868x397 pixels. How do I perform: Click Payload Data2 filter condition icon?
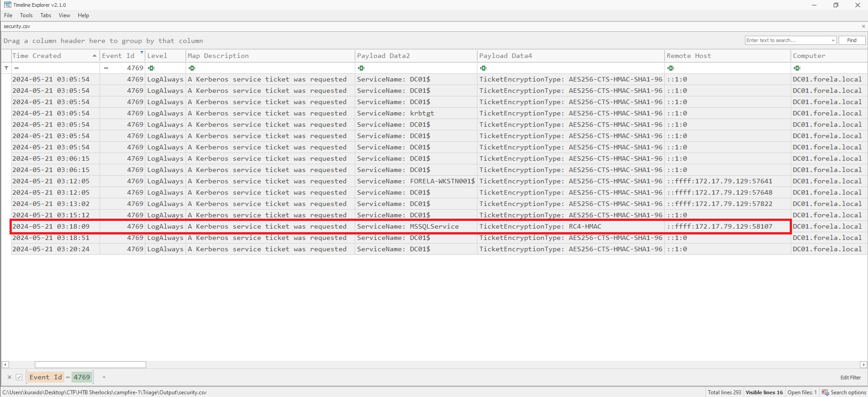(361, 68)
